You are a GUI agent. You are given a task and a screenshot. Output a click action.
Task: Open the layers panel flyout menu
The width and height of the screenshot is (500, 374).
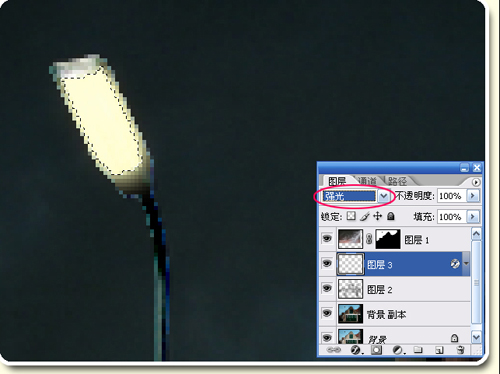pyautogui.click(x=476, y=182)
